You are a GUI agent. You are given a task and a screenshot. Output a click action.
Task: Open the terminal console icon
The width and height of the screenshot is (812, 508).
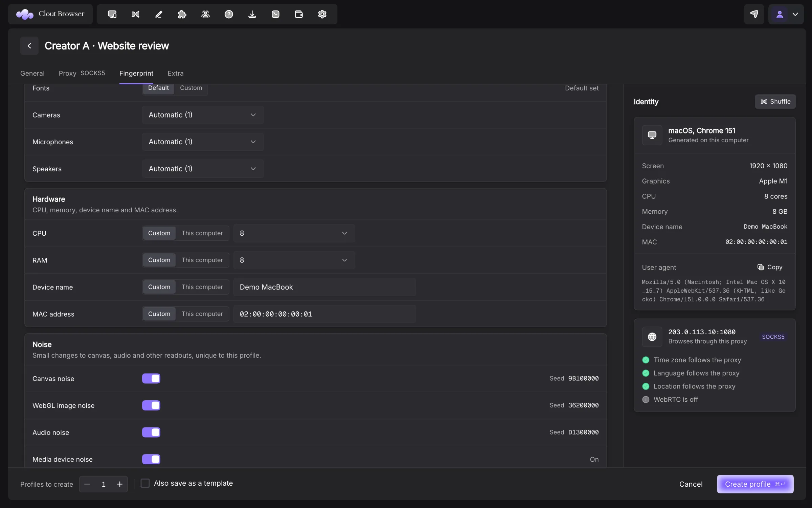(x=275, y=14)
